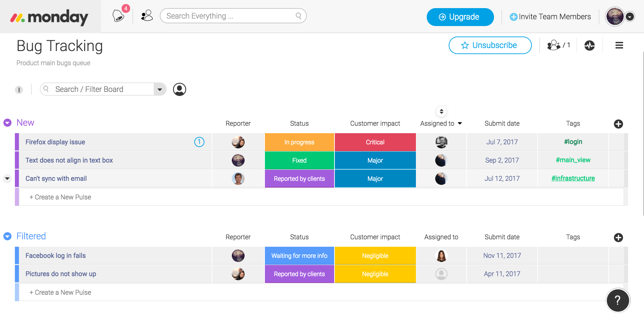Open the board activity log icon
This screenshot has height=314, width=644.
(x=590, y=45)
